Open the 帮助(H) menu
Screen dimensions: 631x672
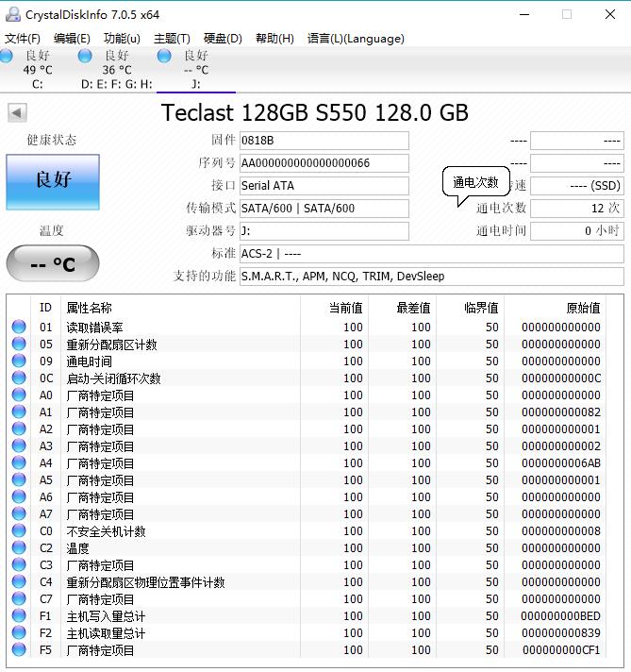pyautogui.click(x=274, y=39)
